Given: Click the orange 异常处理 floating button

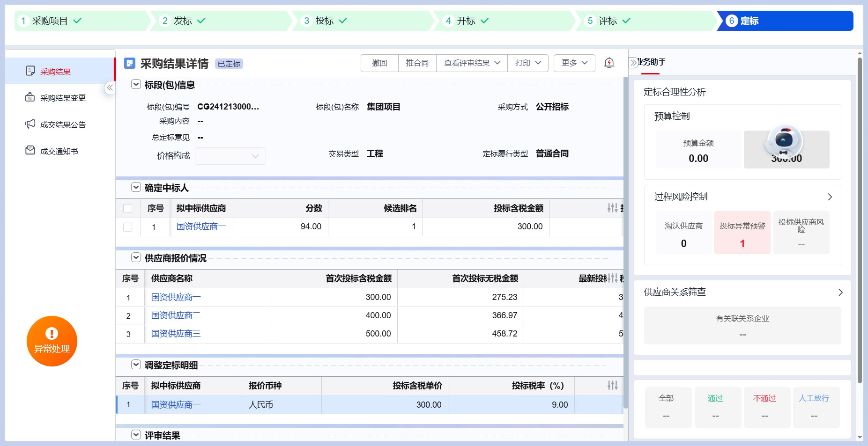Looking at the screenshot, I should pos(52,341).
